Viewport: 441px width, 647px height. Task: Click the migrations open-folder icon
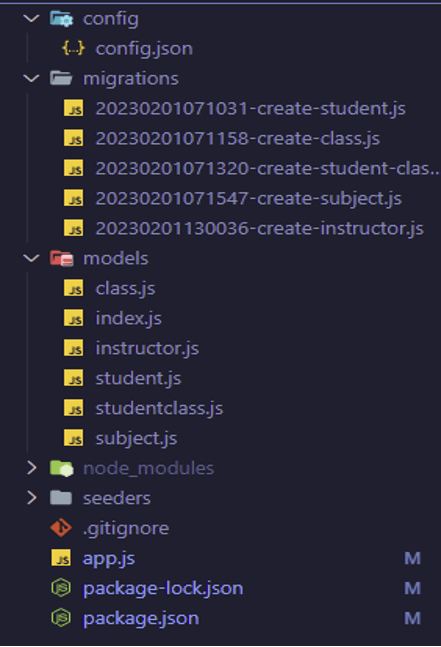pos(61,78)
